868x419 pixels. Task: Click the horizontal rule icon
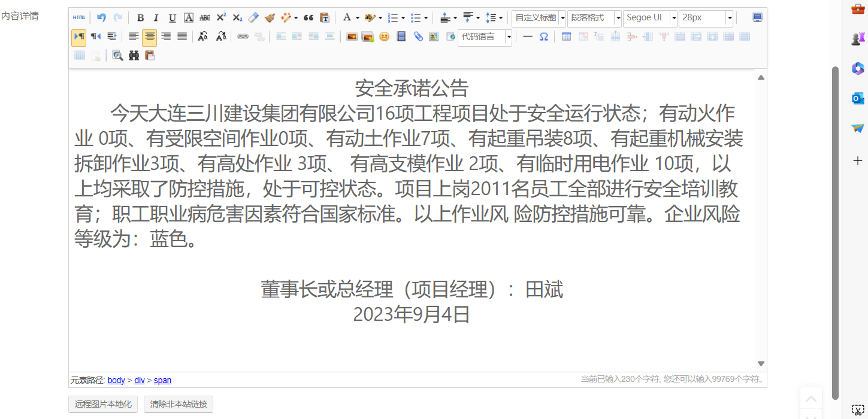[x=527, y=37]
